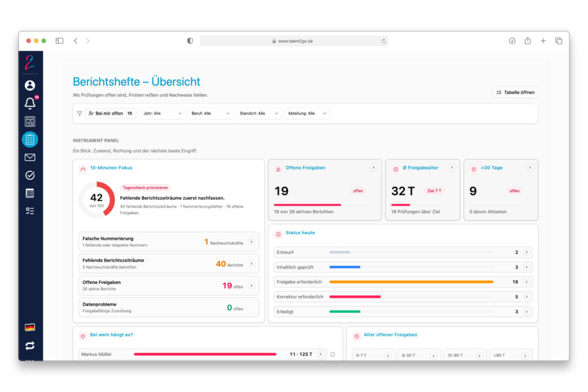Toggle the 'Bei mir offen' filter
Screen dimensions: 588x392
click(x=111, y=113)
